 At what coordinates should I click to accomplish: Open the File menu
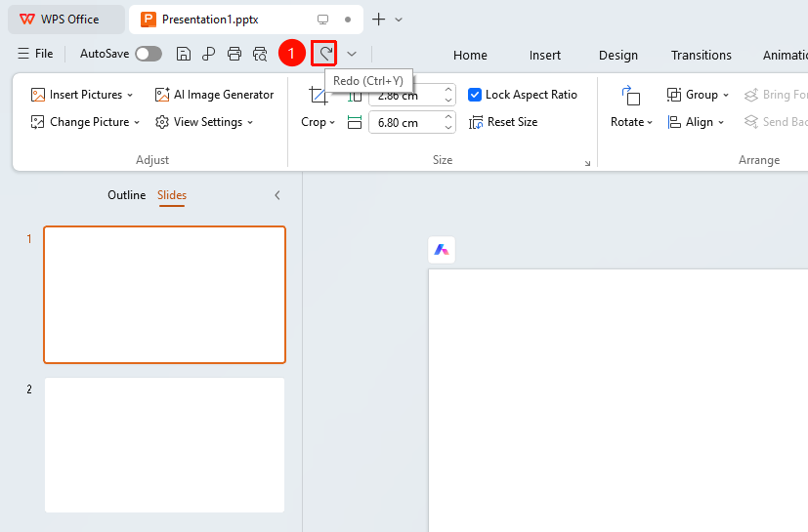pos(35,54)
